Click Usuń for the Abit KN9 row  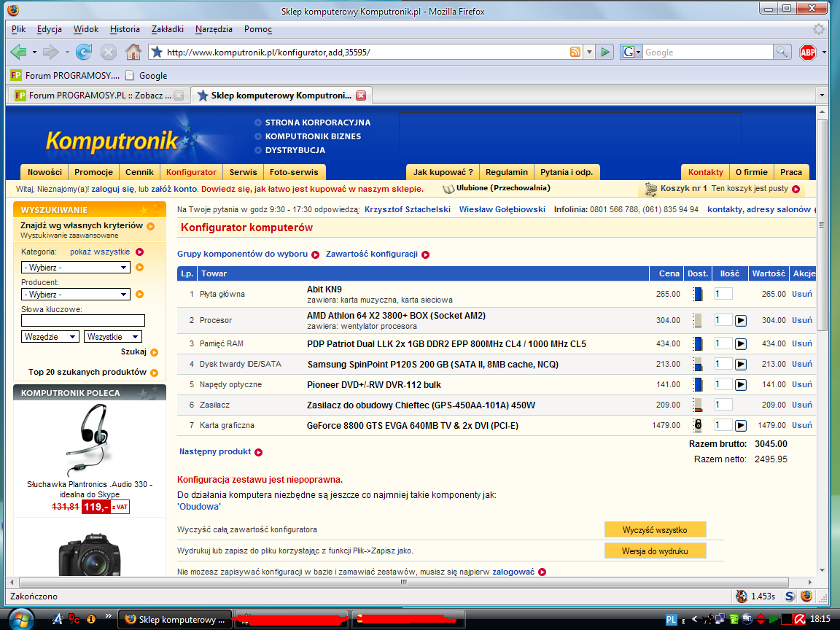(802, 294)
